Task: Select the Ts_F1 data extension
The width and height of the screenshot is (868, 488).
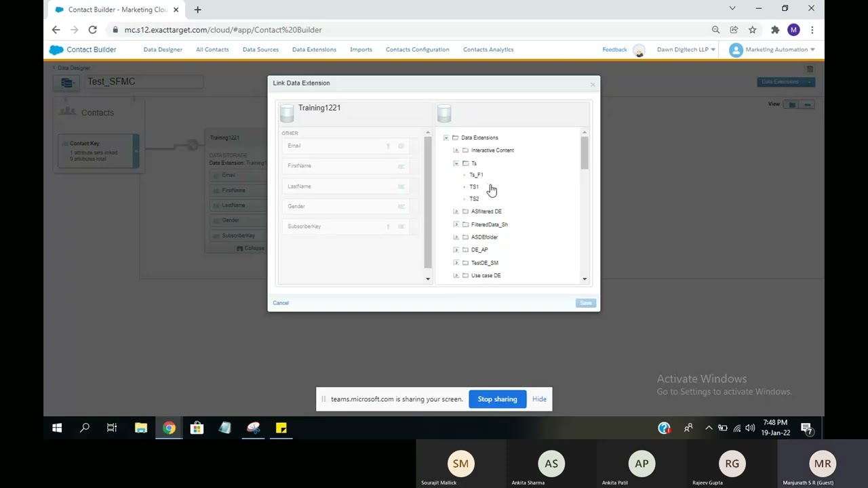Action: pos(476,175)
